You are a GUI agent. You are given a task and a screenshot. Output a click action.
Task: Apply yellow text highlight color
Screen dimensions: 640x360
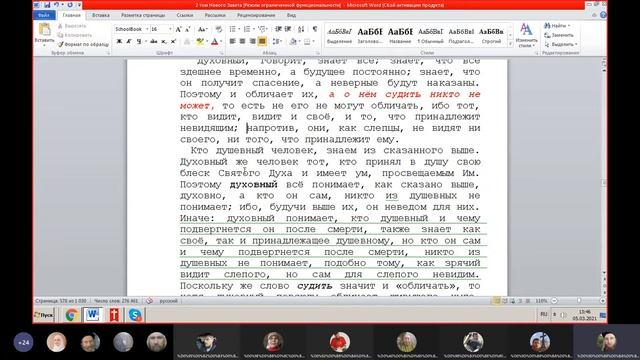199,41
